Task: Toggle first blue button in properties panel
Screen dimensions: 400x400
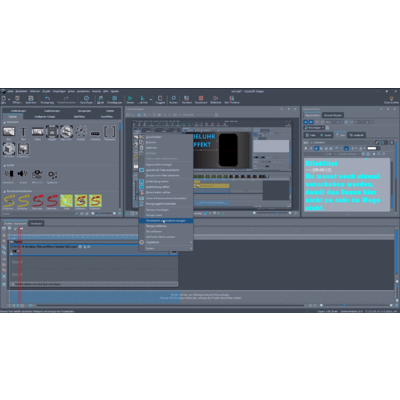Action: pyautogui.click(x=306, y=122)
